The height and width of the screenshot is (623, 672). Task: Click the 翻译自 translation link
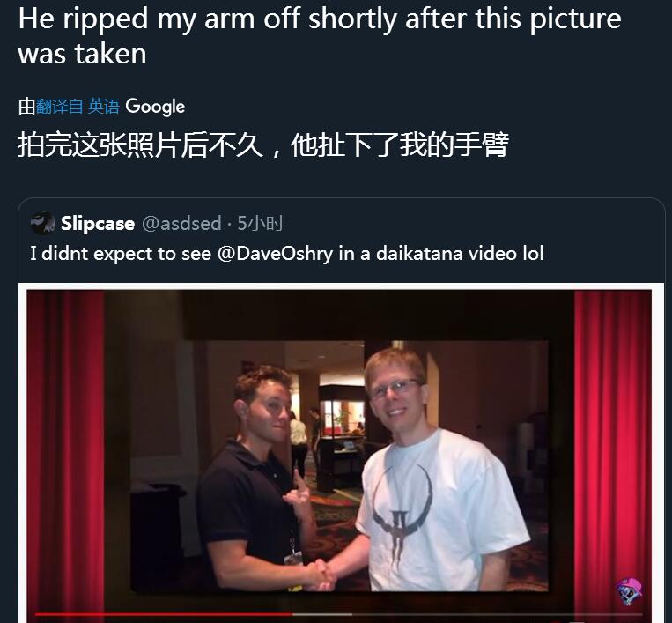click(59, 106)
